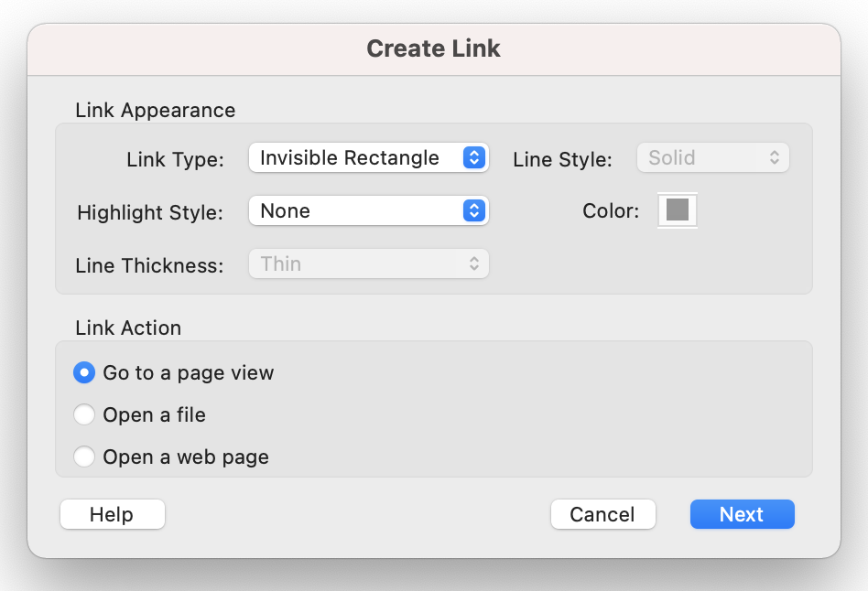The width and height of the screenshot is (868, 591).
Task: Enable the 'Open a web page' radio option
Action: (x=84, y=457)
